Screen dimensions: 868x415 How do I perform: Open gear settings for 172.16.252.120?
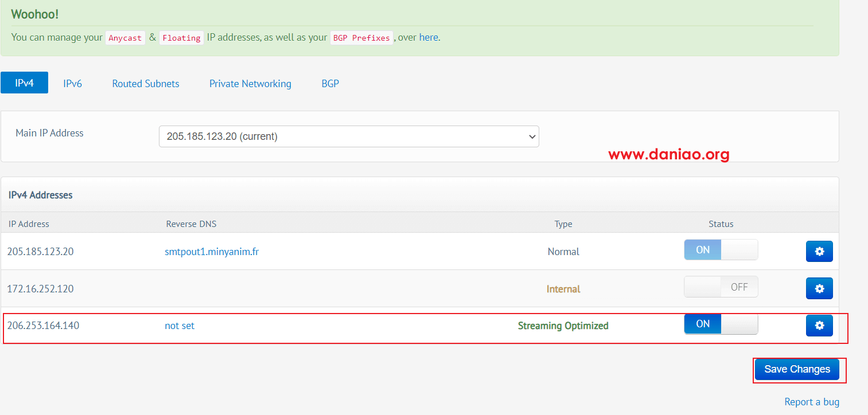tap(819, 288)
